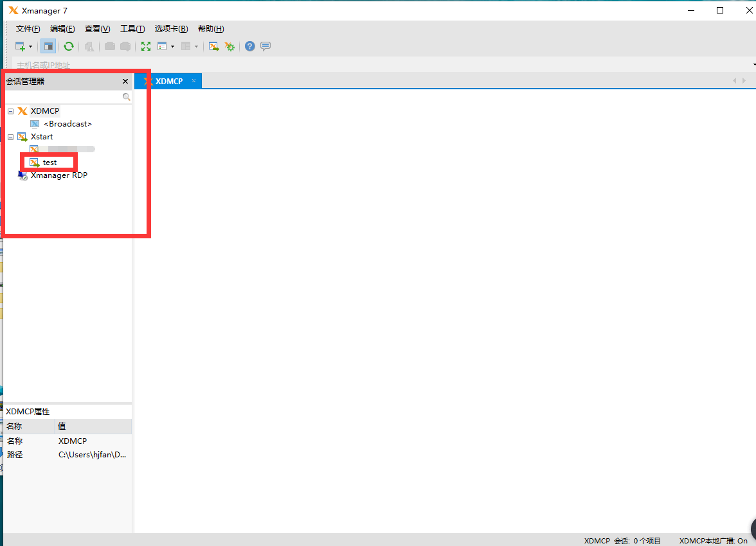Select the Broadcast entry under XDMCP
The width and height of the screenshot is (756, 546).
[x=67, y=123]
